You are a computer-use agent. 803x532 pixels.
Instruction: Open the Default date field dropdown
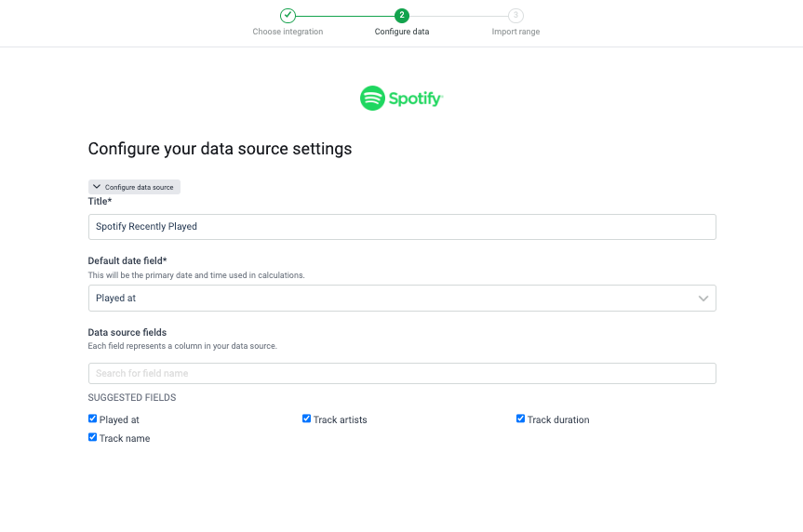coord(401,299)
